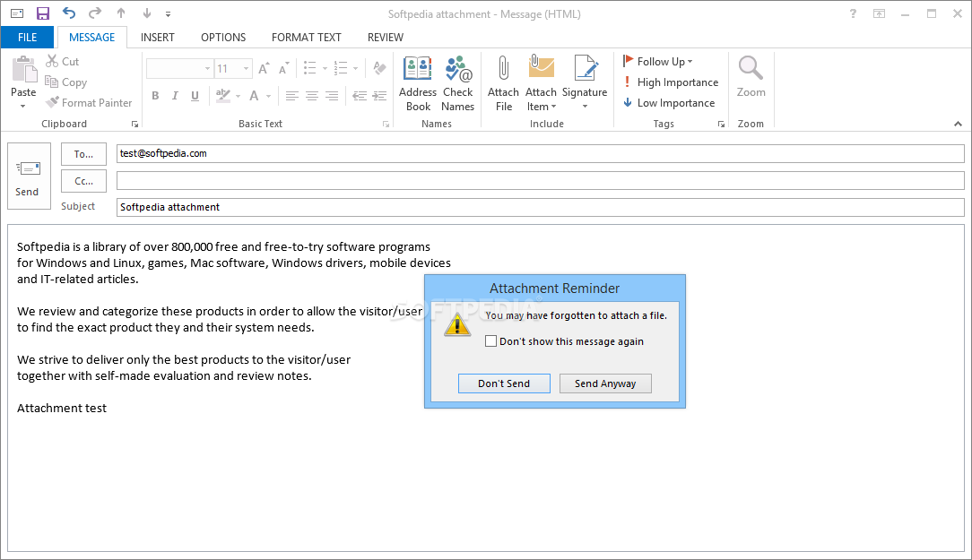Apply font color
This screenshot has height=560, width=972.
254,95
